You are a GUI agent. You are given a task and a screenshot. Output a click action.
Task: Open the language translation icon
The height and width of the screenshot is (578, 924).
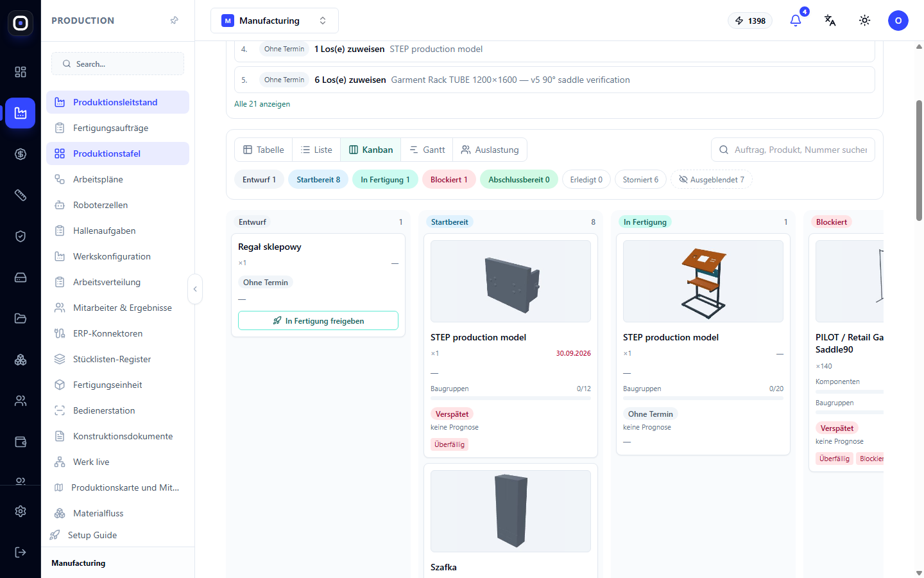(830, 21)
